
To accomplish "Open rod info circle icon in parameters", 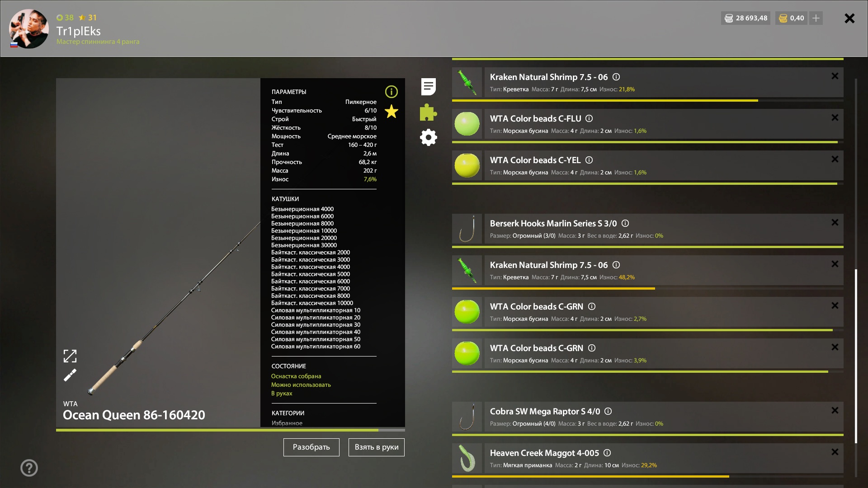I will 391,92.
